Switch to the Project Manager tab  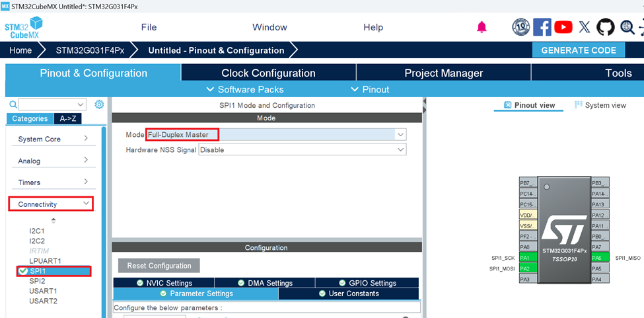(x=444, y=73)
